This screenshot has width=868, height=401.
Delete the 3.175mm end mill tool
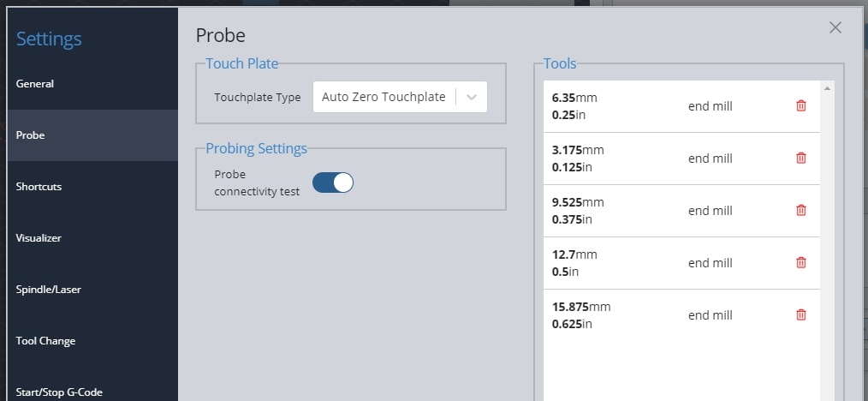tap(800, 159)
